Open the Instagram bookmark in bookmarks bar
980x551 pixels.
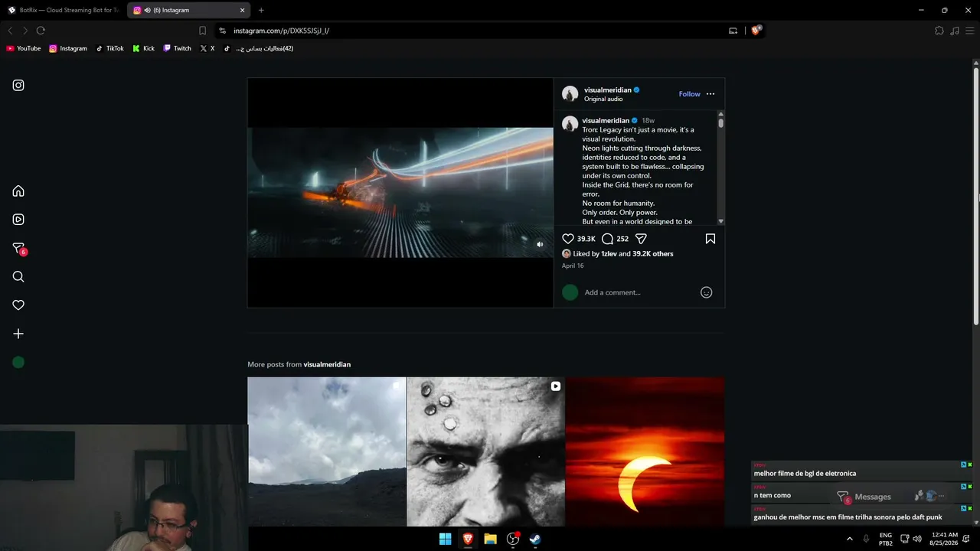click(68, 48)
